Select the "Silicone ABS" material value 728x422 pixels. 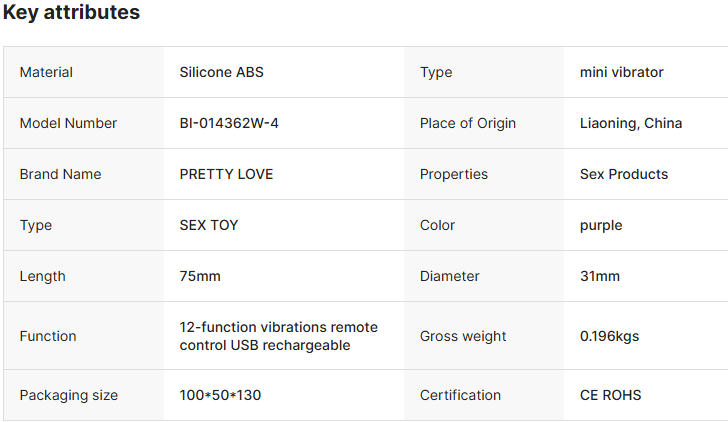pyautogui.click(x=221, y=72)
